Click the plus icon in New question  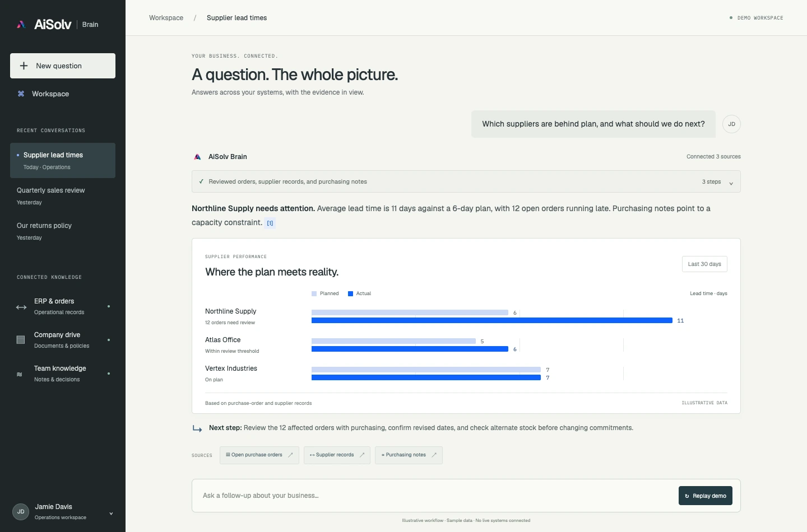(x=24, y=66)
